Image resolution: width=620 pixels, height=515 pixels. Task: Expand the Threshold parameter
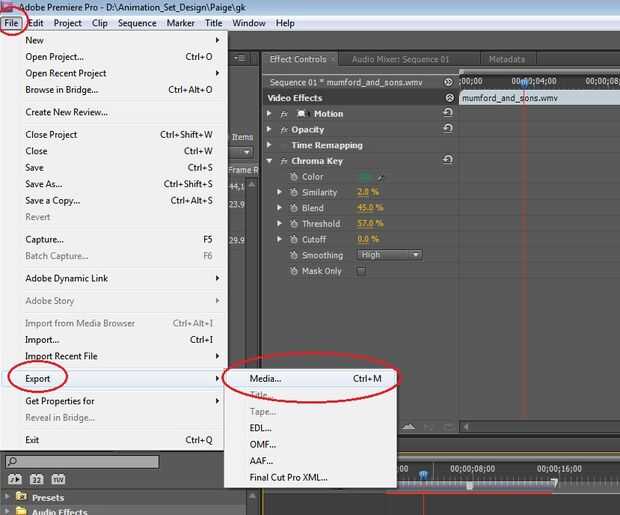(x=280, y=223)
